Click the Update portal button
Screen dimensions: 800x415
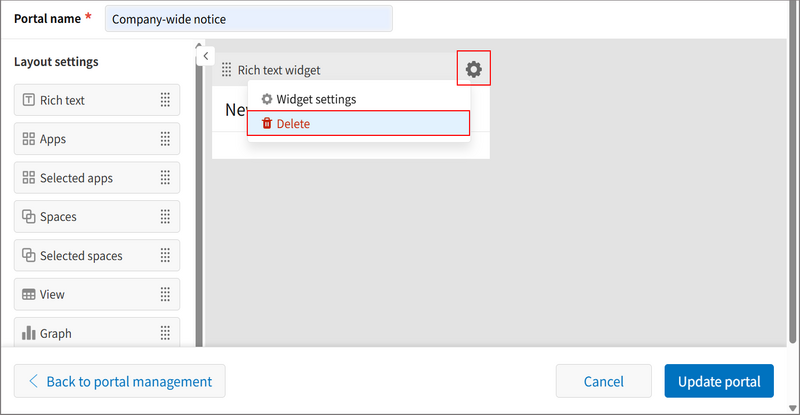[718, 381]
